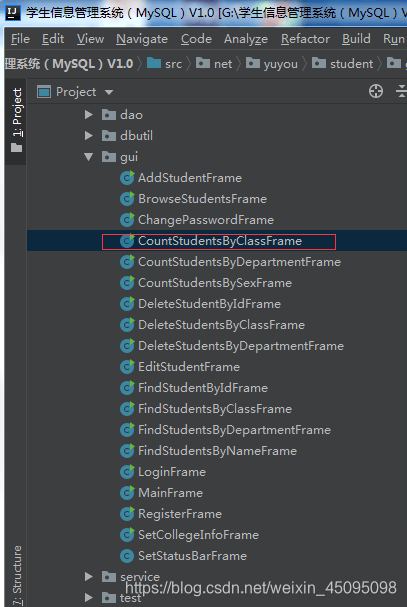Click the yuyou breadcrumb
This screenshot has width=407, height=607.
tap(272, 63)
